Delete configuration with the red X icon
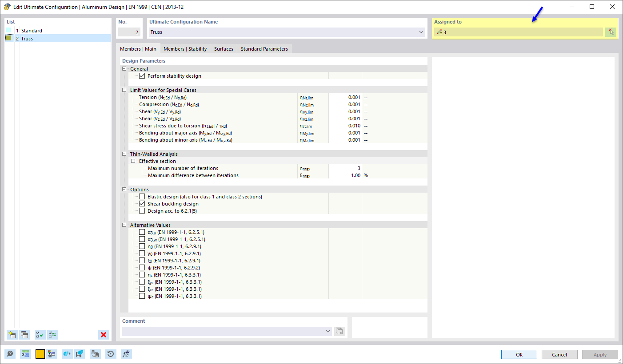Viewport: 623px width, 364px height. click(x=103, y=335)
